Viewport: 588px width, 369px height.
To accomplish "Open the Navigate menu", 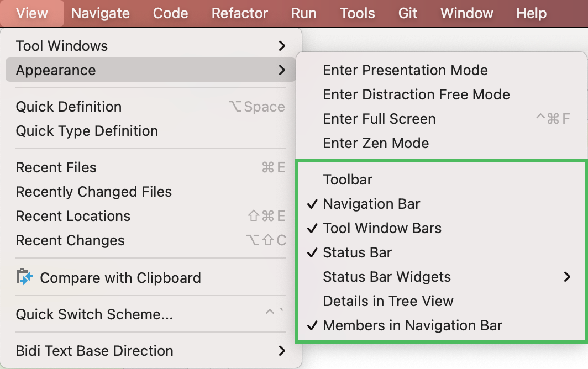I will point(101,13).
